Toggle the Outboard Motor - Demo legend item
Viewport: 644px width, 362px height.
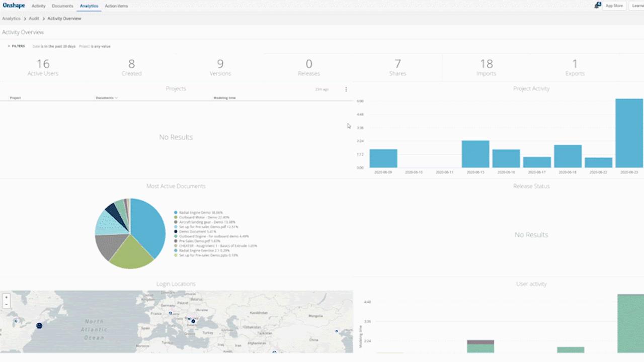[x=198, y=217]
